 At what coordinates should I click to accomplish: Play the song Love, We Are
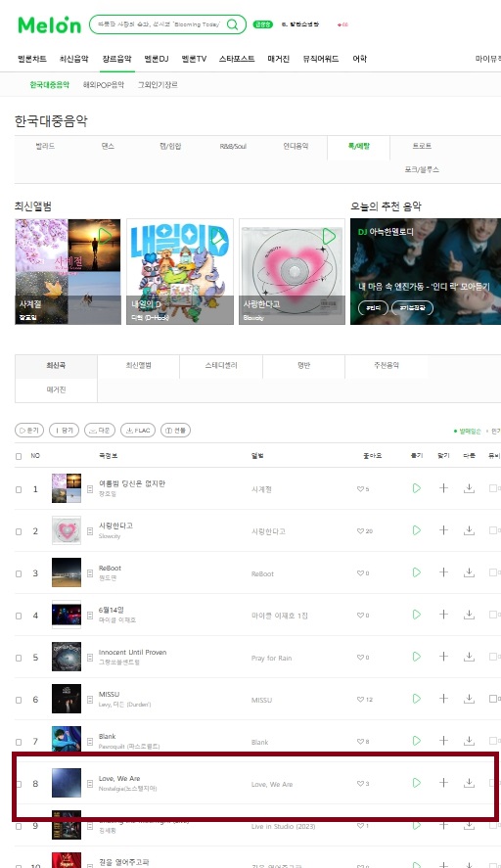click(417, 783)
